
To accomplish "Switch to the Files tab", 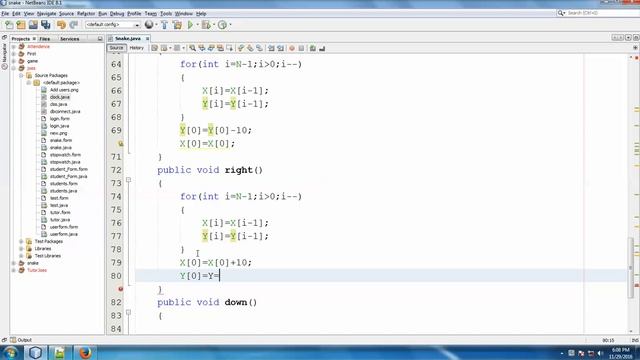I will pyautogui.click(x=45, y=39).
